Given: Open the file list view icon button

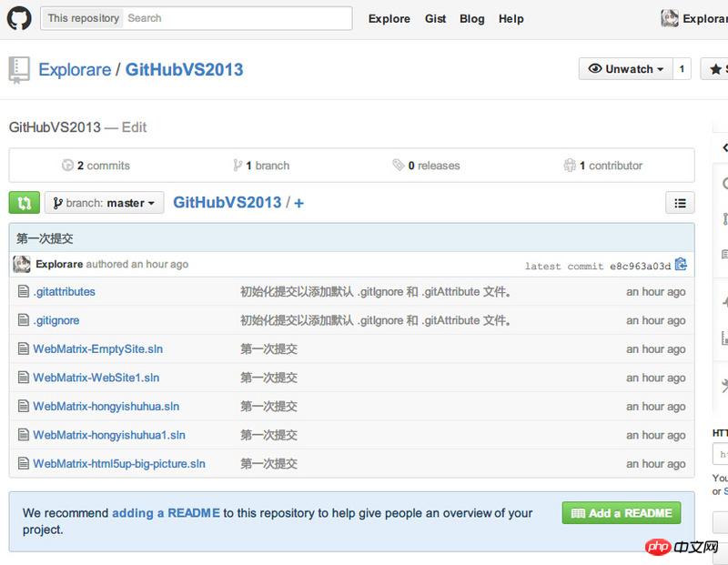Looking at the screenshot, I should click(x=680, y=203).
